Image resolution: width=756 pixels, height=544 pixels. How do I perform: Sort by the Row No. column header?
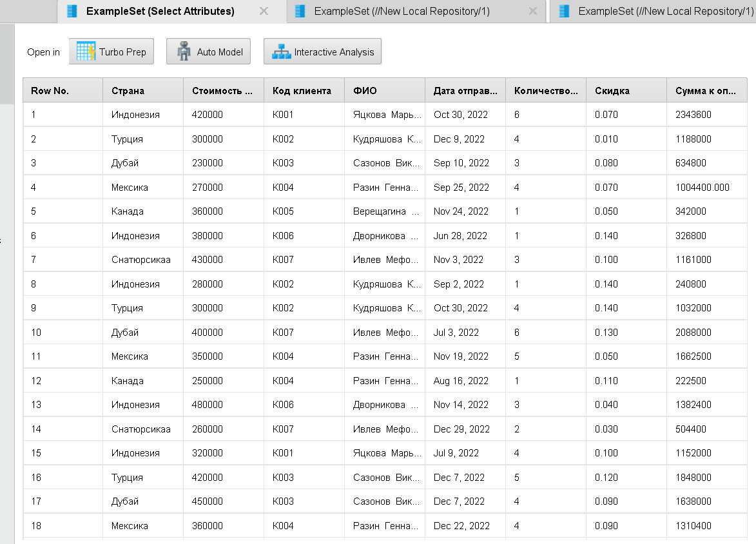pos(63,91)
